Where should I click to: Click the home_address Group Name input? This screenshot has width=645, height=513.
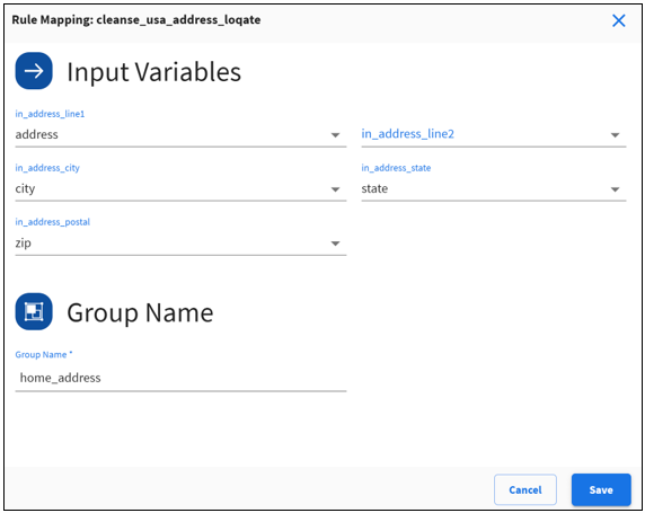click(x=180, y=378)
